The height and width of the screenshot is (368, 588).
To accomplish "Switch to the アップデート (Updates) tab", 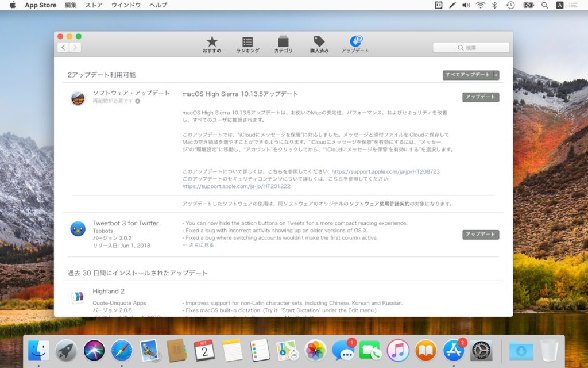I will pos(355,44).
